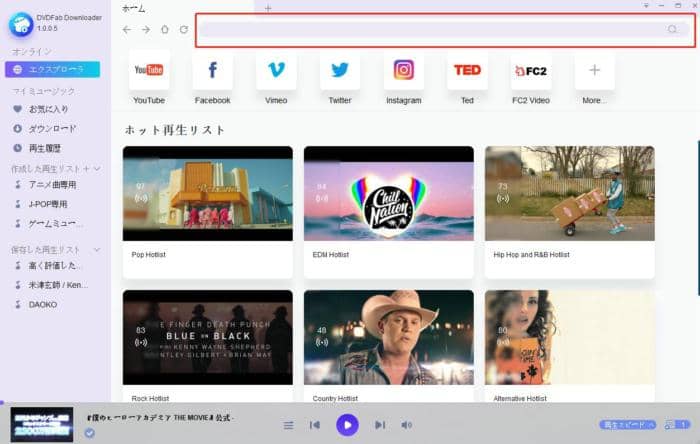Screen dimensions: 700x444
Task: Open a new tab with the plus button
Action: [268, 8]
